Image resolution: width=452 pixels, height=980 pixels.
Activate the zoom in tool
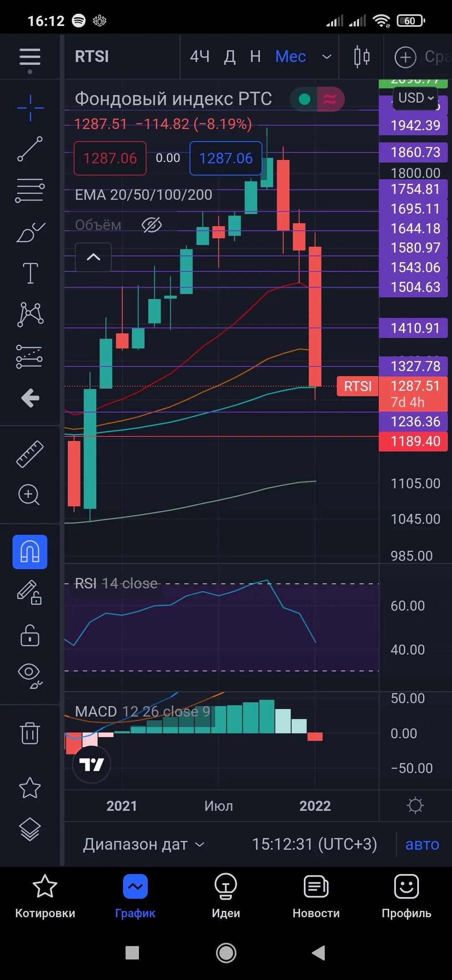tap(29, 495)
